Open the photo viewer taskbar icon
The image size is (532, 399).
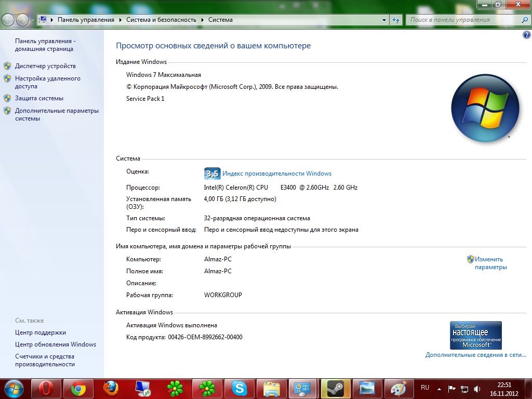(x=367, y=389)
